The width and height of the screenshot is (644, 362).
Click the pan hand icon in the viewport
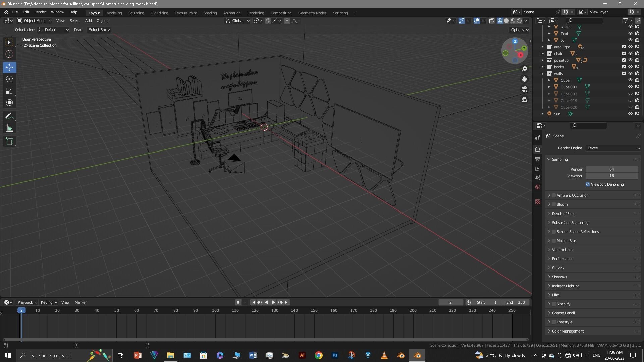524,79
